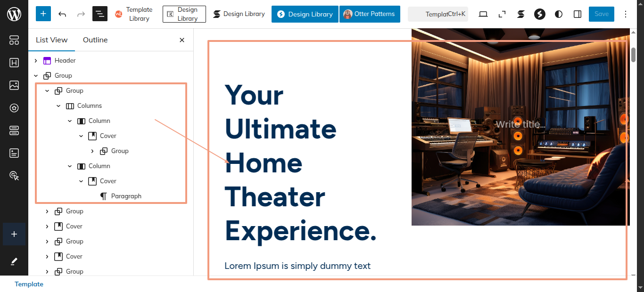Open Otter Patterns
The image size is (644, 292).
pos(370,14)
